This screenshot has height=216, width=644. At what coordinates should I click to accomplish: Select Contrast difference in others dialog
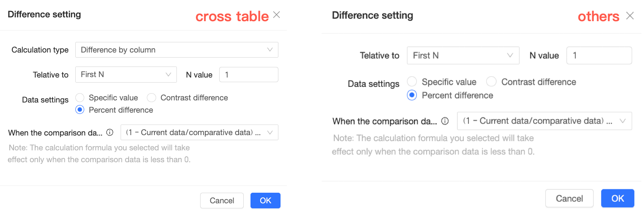[491, 82]
